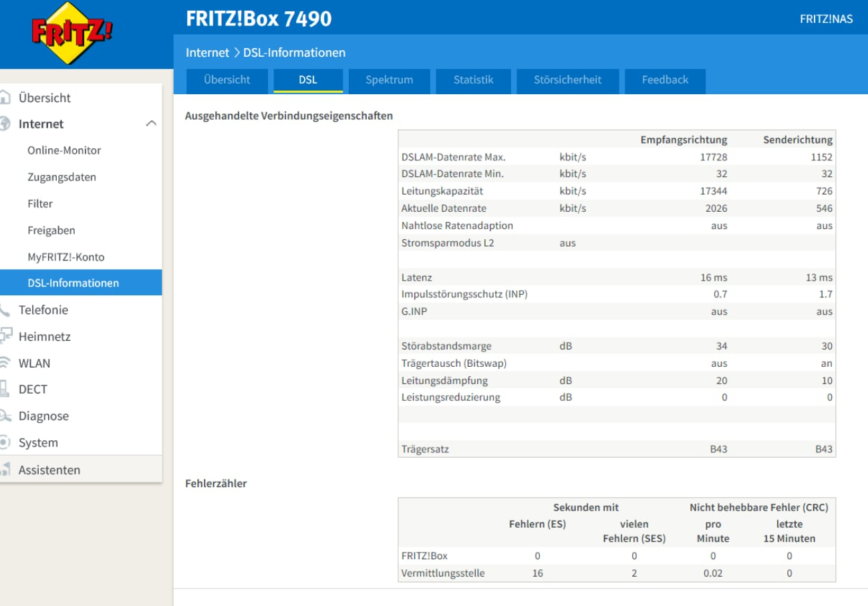Go to the Übersicht tab

pos(227,80)
